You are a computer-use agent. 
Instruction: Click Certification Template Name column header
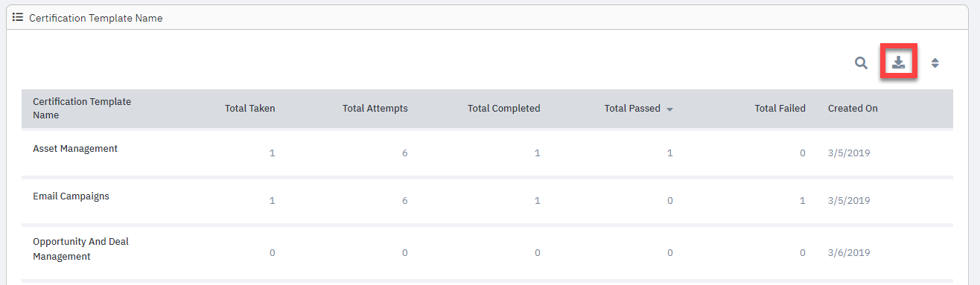click(x=71, y=109)
